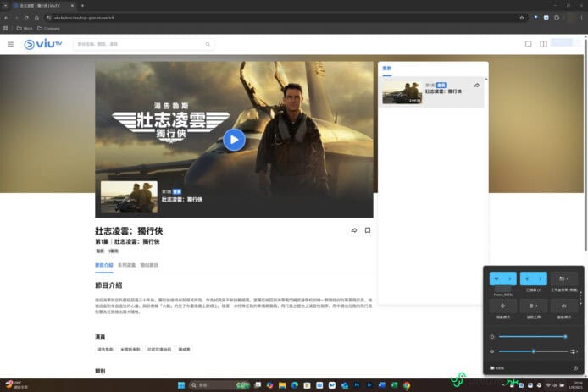Open the Windows Start menu
Image resolution: width=588 pixels, height=392 pixels.
coord(181,385)
